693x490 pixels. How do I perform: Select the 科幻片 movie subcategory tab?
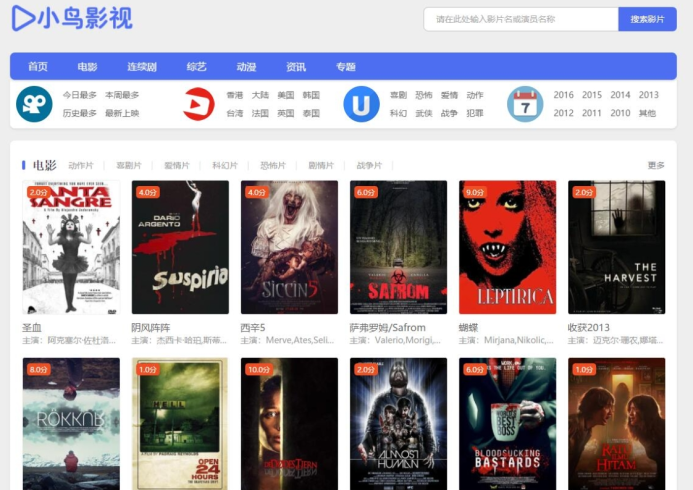pos(225,165)
